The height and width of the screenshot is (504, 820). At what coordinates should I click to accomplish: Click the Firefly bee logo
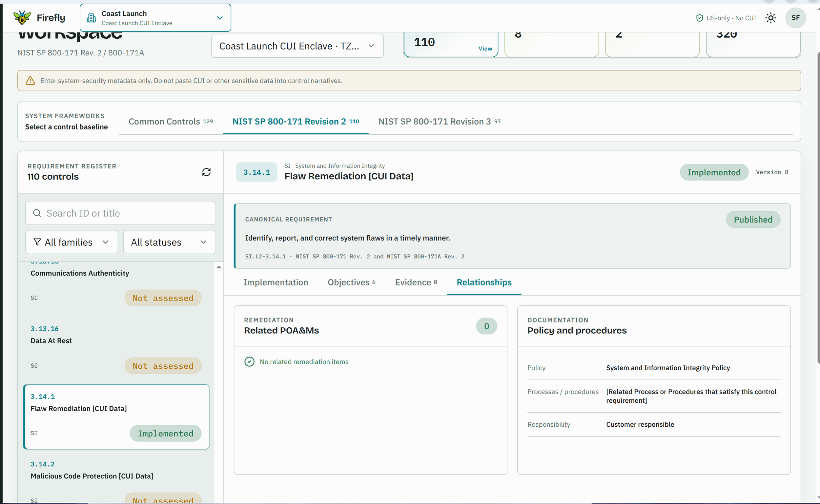coord(22,18)
